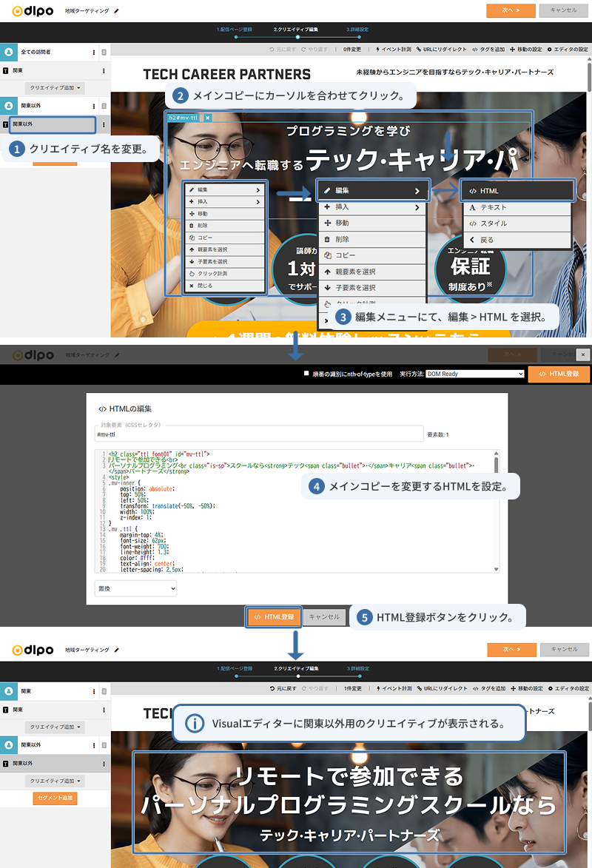Close the HTML editor overlay with the top-right x
The width and height of the screenshot is (592, 868).
tap(582, 354)
